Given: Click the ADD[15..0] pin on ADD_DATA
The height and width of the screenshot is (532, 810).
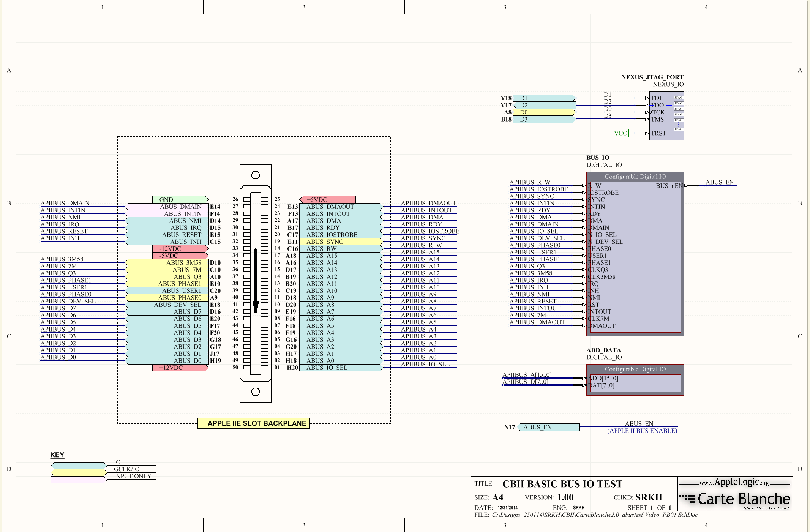Looking at the screenshot, I should [603, 378].
